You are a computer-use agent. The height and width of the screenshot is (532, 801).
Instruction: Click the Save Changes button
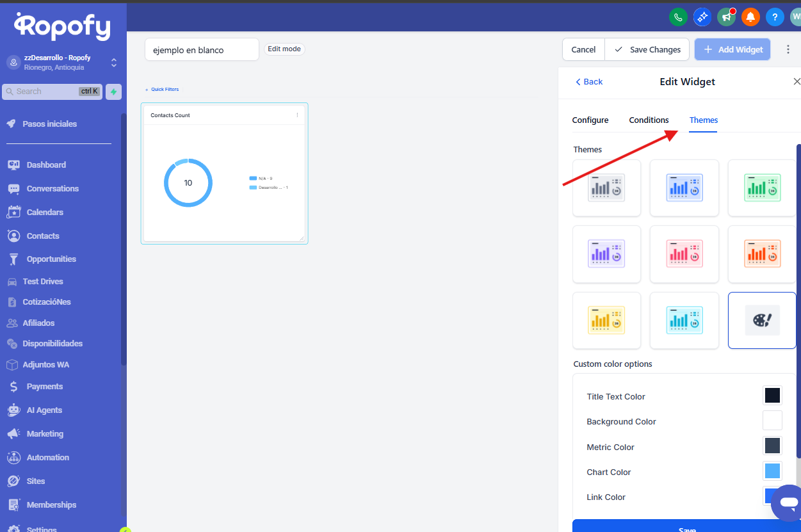pos(647,49)
